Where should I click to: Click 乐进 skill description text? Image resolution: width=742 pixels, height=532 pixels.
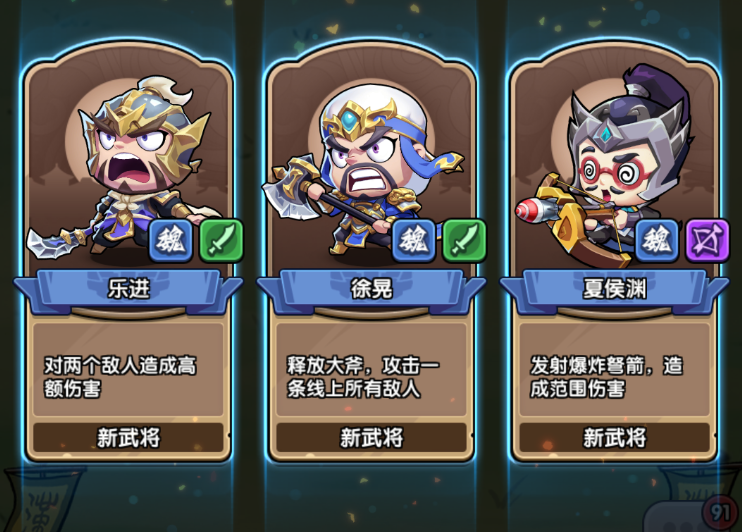[120, 377]
